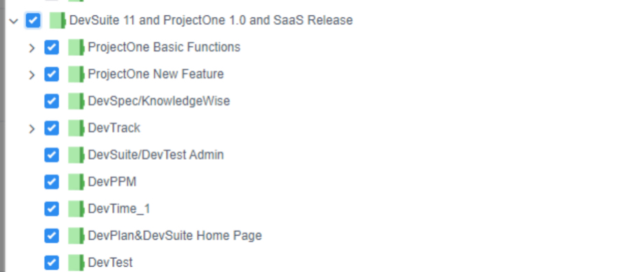The height and width of the screenshot is (272, 644).
Task: Click the green icon beside DevSuite/DevTest Admin
Action: 76,155
